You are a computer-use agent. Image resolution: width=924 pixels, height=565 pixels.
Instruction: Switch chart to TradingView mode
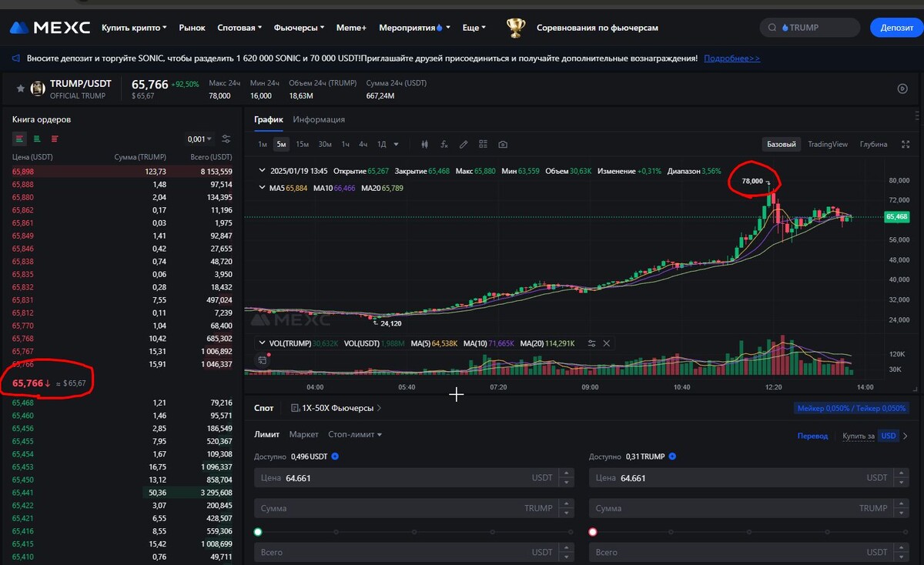(x=828, y=144)
